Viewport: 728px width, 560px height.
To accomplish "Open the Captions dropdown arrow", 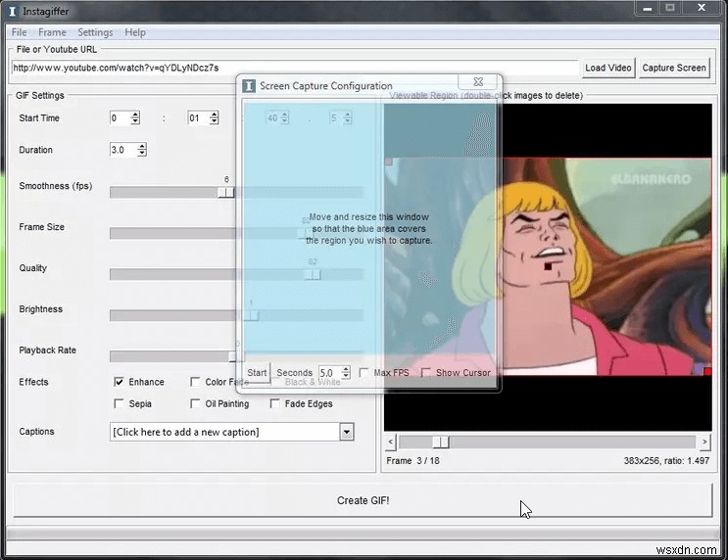I will point(346,432).
